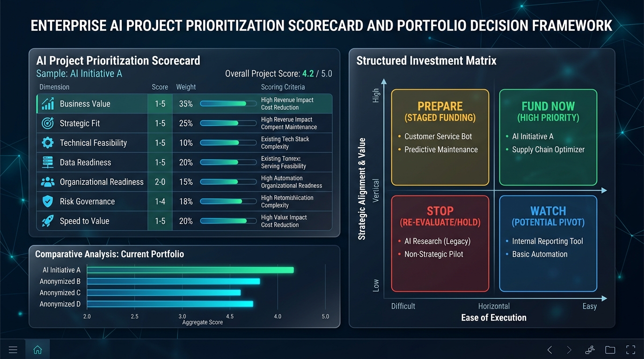Select the Predictive Maintenance item
This screenshot has width=644, height=359.
coord(441,150)
